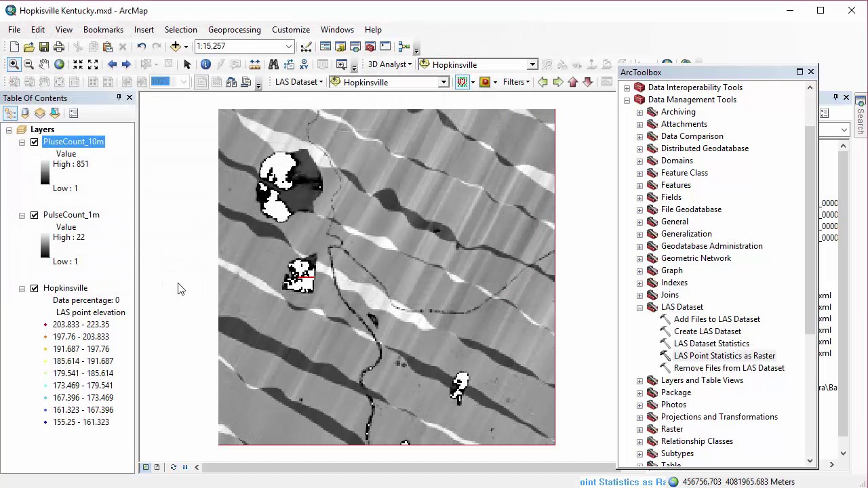
Task: Open the Table Of Contents window icon
Action: 325,47
